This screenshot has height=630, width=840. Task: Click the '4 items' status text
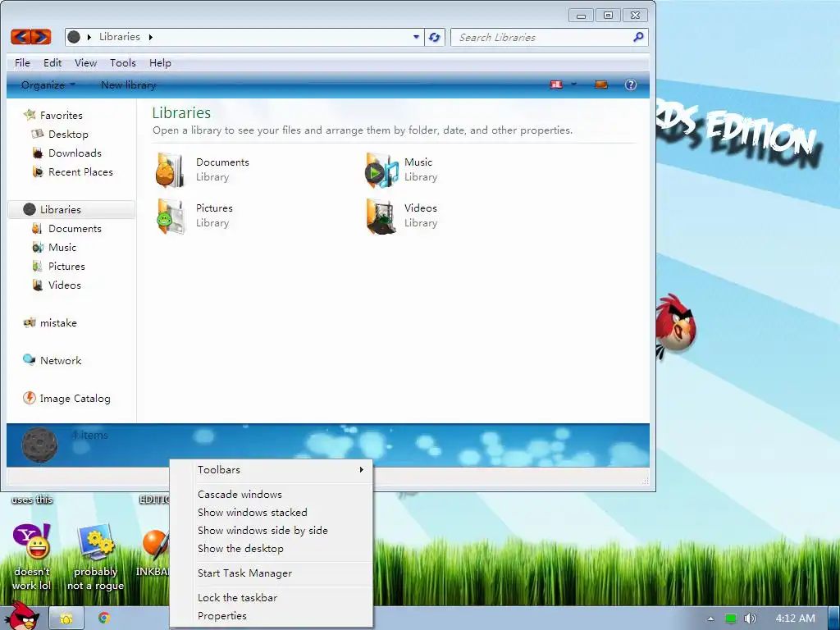pos(90,435)
